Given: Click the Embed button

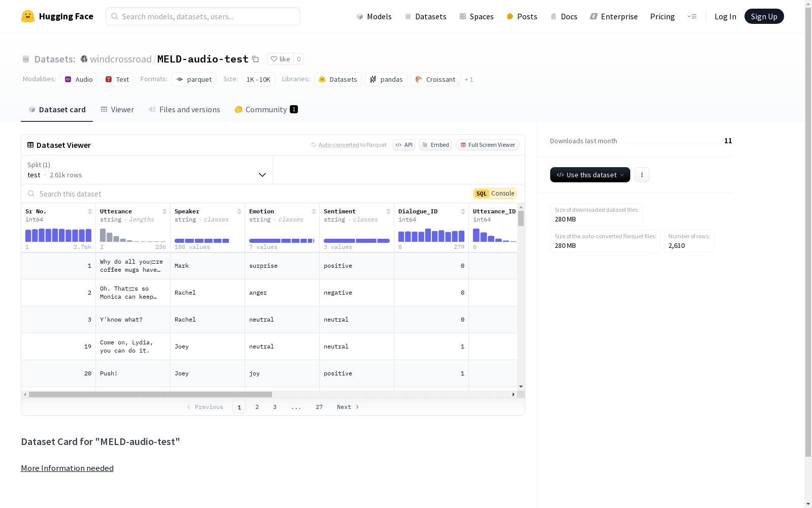Looking at the screenshot, I should point(435,145).
